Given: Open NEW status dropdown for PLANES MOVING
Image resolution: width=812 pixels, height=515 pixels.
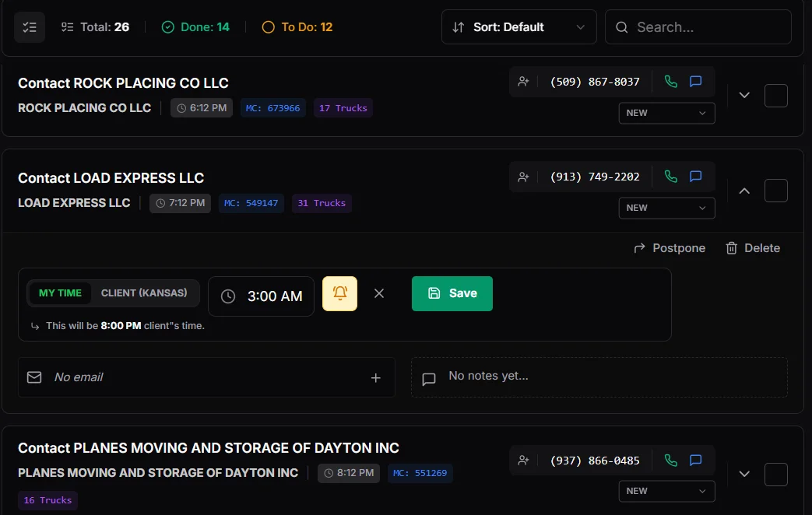Looking at the screenshot, I should [x=666, y=491].
